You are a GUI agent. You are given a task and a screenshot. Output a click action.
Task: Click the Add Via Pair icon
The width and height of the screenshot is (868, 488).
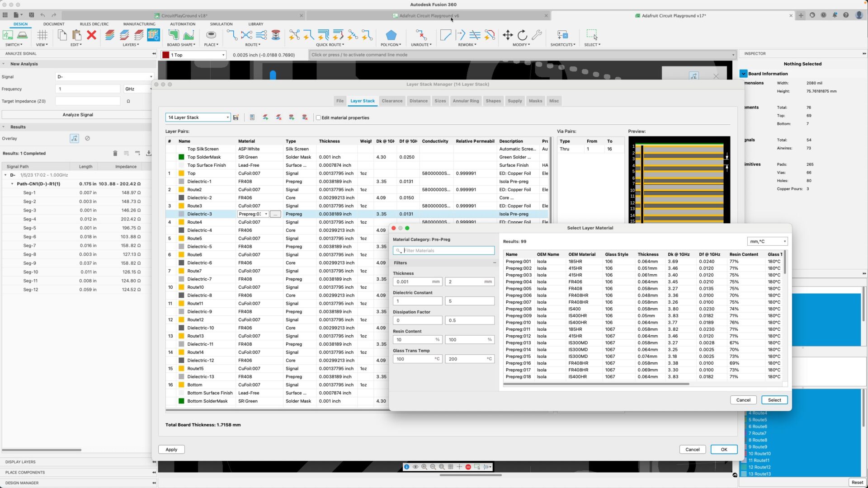292,117
